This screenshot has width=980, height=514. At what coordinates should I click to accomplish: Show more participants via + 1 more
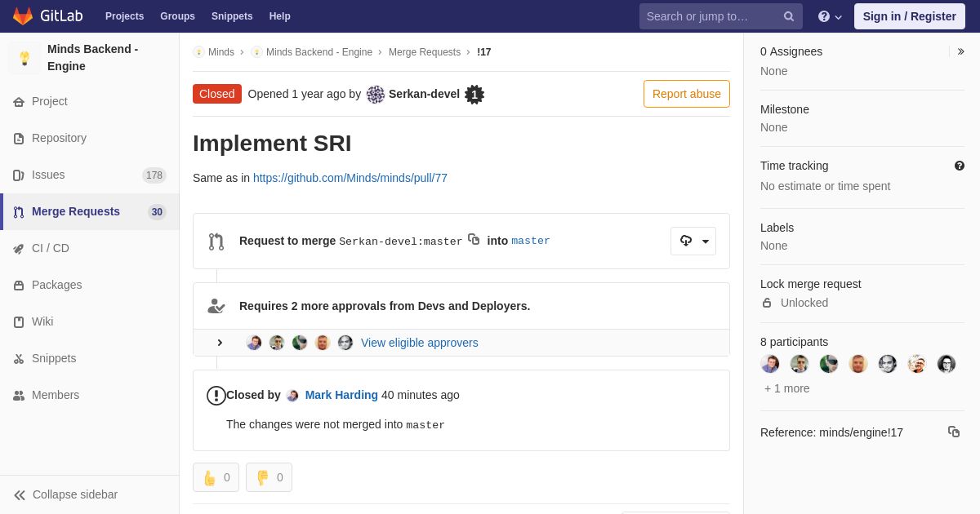[x=787, y=388]
